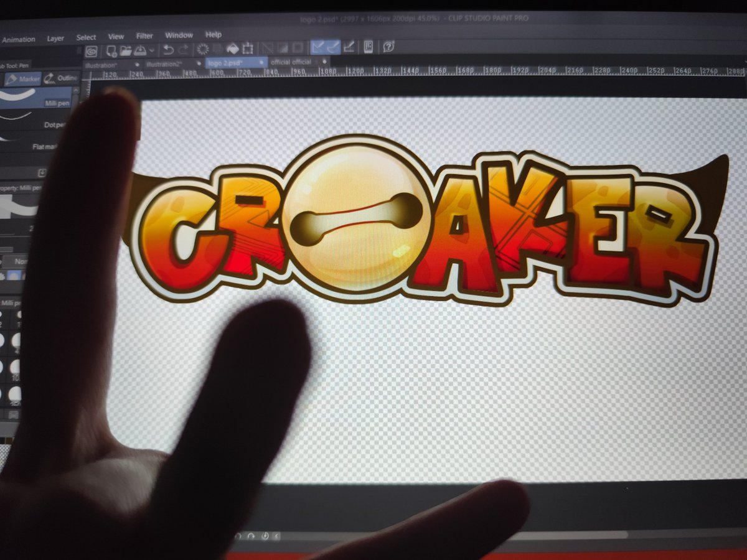Open Clip Studio Paint support help icon

coord(388,47)
